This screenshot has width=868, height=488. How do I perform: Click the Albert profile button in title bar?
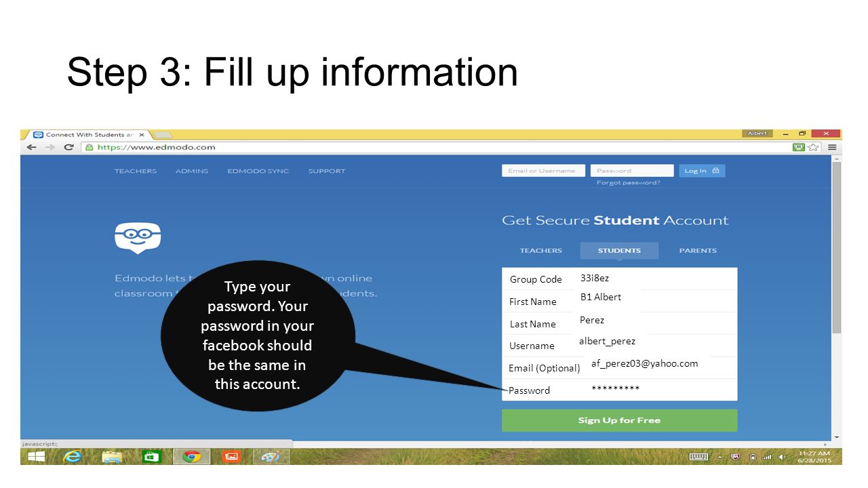click(757, 134)
